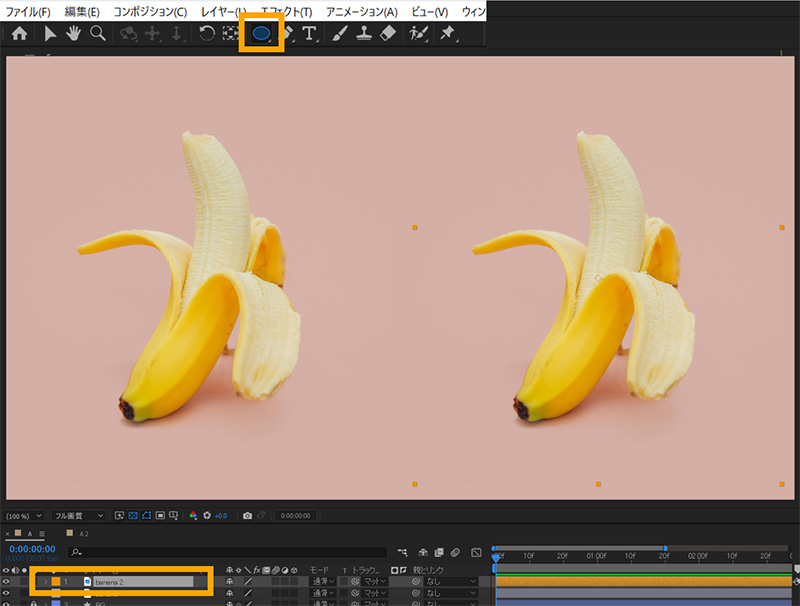Click the snapshot camera icon
The width and height of the screenshot is (800, 606).
(247, 516)
